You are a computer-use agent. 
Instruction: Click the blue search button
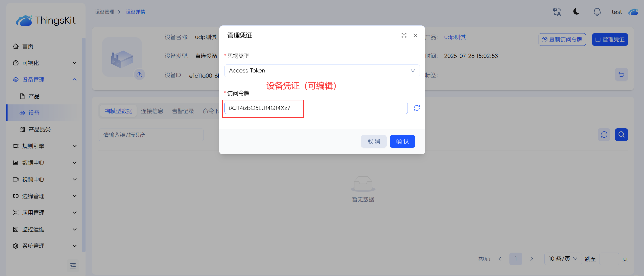[621, 135]
